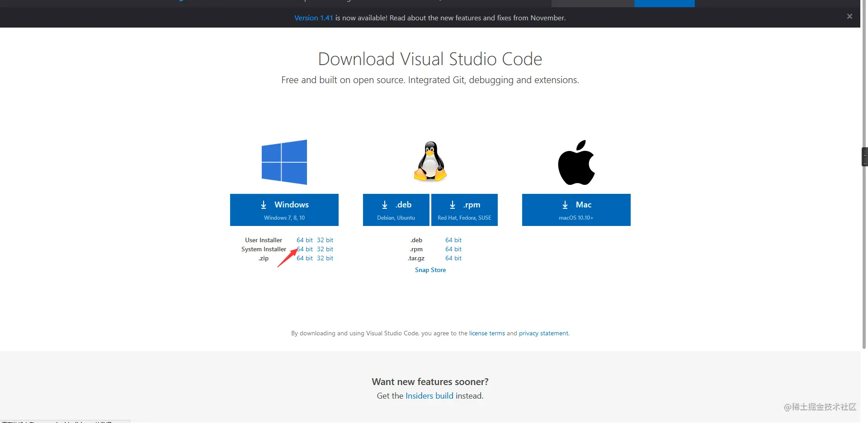The height and width of the screenshot is (423, 868).
Task: Download the .deb package for Debian, Ubuntu
Action: (396, 210)
